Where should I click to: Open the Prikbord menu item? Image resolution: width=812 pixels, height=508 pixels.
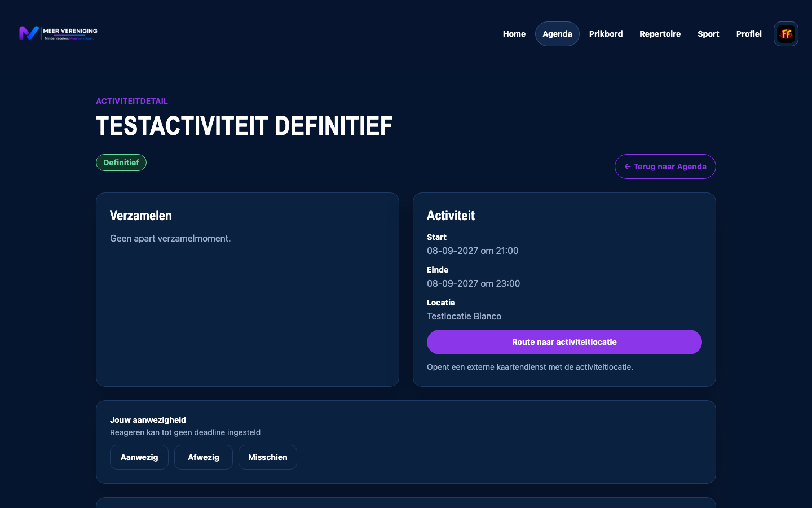(x=606, y=34)
